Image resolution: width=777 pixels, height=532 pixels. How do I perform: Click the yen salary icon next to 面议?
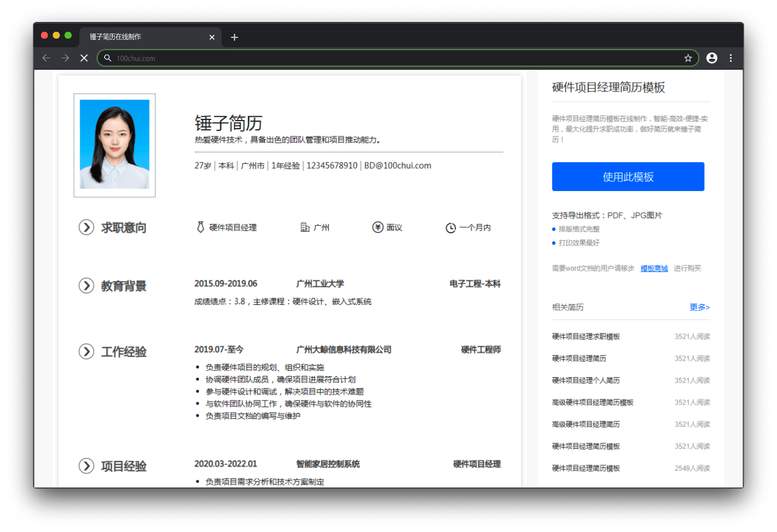(378, 228)
